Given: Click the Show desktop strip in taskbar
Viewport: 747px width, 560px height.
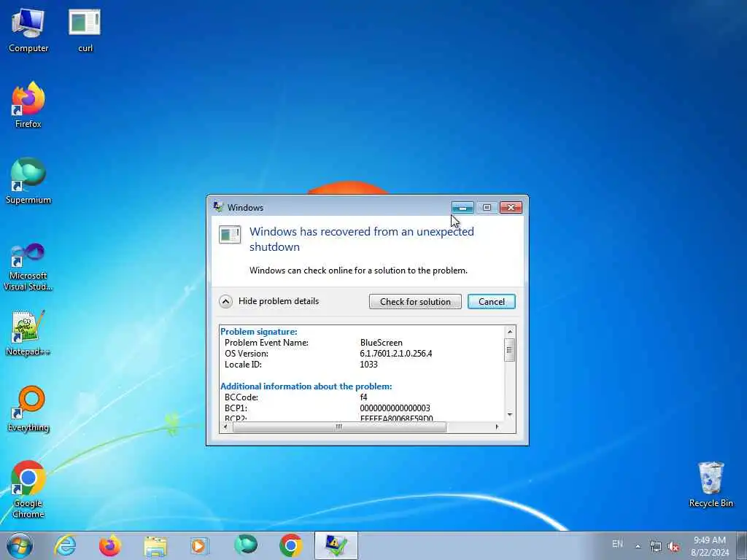Looking at the screenshot, I should [742, 545].
